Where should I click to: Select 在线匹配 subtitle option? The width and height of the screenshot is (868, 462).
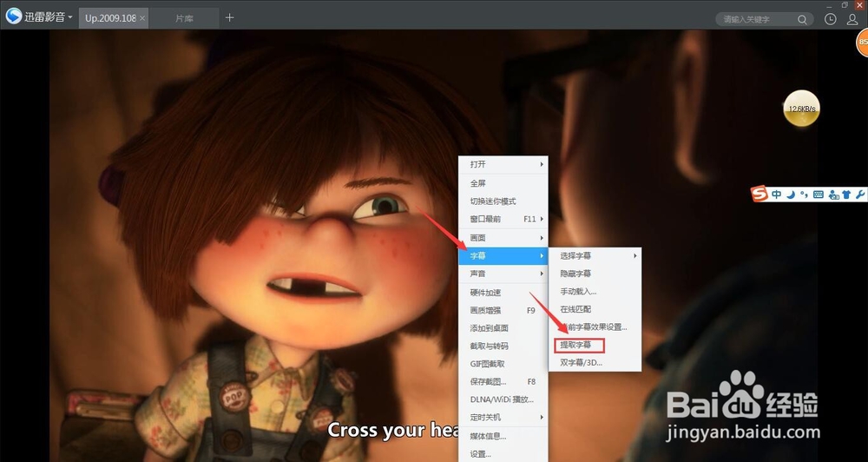pos(595,309)
